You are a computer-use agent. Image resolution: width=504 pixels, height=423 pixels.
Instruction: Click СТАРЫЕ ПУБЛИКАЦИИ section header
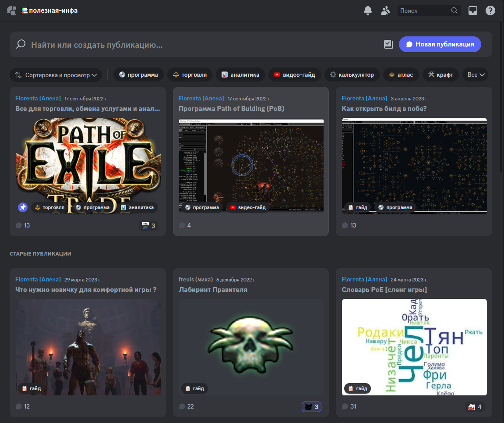[x=40, y=254]
